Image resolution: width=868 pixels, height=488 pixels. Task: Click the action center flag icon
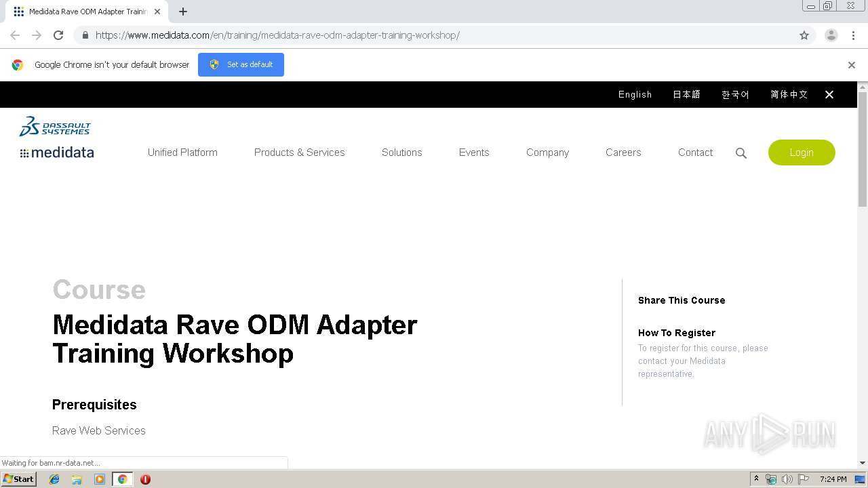[x=804, y=479]
